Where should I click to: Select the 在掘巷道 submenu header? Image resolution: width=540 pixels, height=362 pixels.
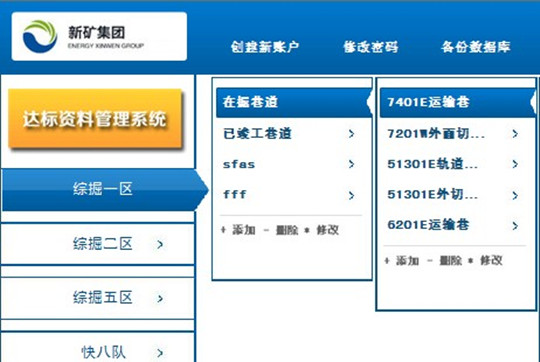click(294, 102)
